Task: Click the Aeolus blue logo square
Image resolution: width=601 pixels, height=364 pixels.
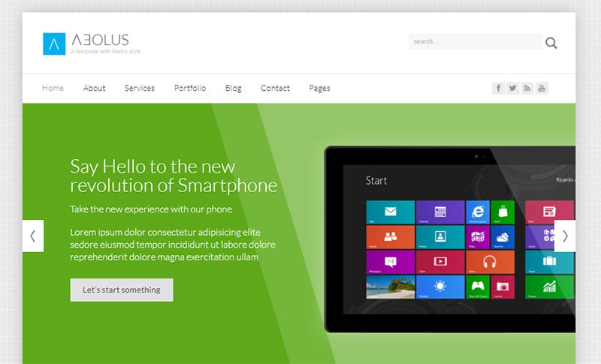Action: pos(54,44)
